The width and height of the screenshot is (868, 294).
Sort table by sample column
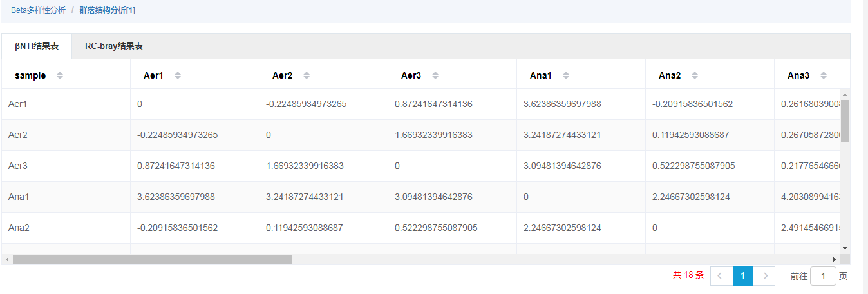pyautogui.click(x=60, y=75)
